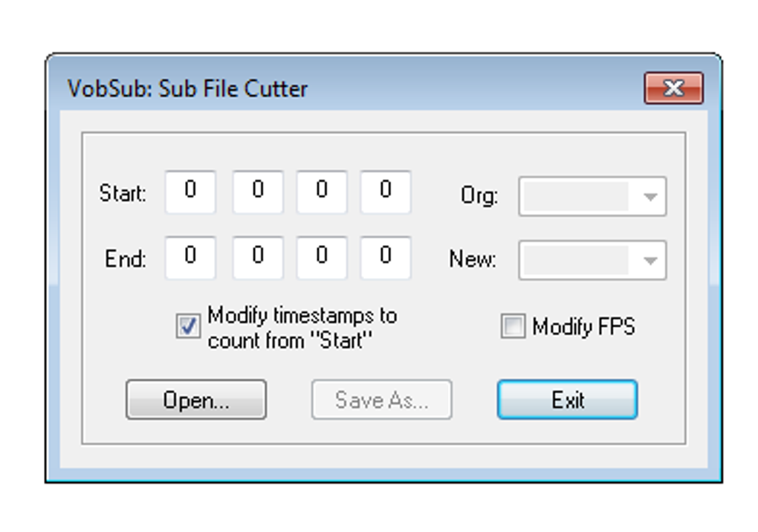
Task: Click the Open... button
Action: pos(196,400)
